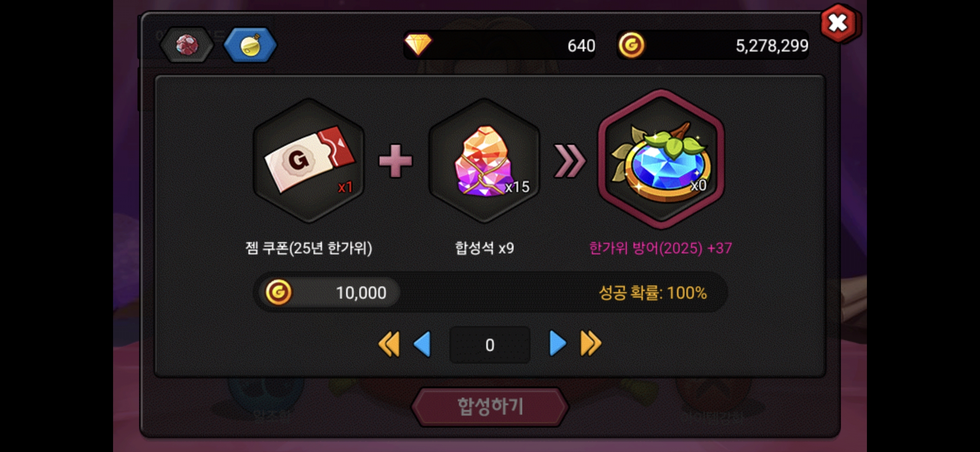Select the gem coupon ticket item
Screen dimensions: 980x452
point(309,161)
